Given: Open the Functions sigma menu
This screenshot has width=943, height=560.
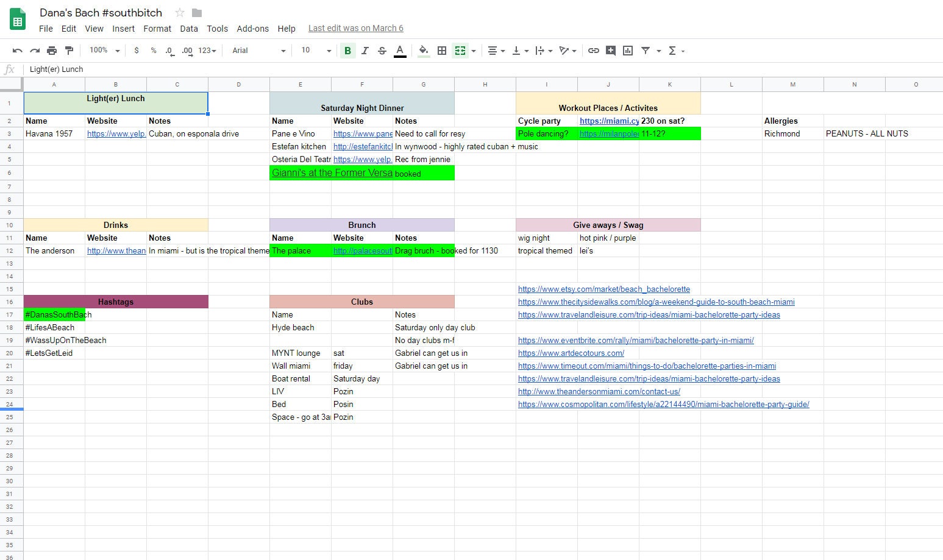Looking at the screenshot, I should [x=676, y=51].
